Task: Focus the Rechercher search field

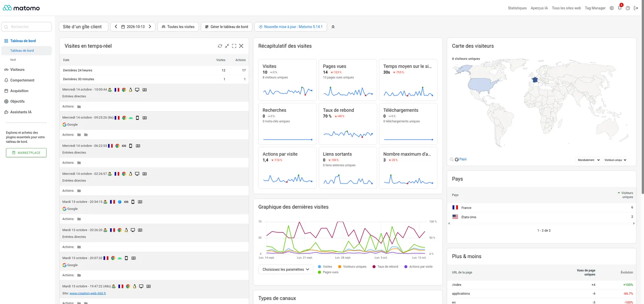Action: click(27, 27)
